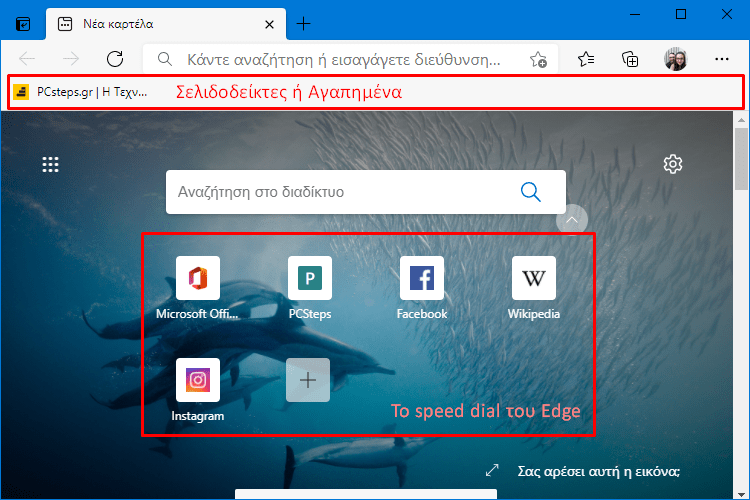This screenshot has width=750, height=500.
Task: Close the Νέα καρτέλα tab
Action: 269,24
